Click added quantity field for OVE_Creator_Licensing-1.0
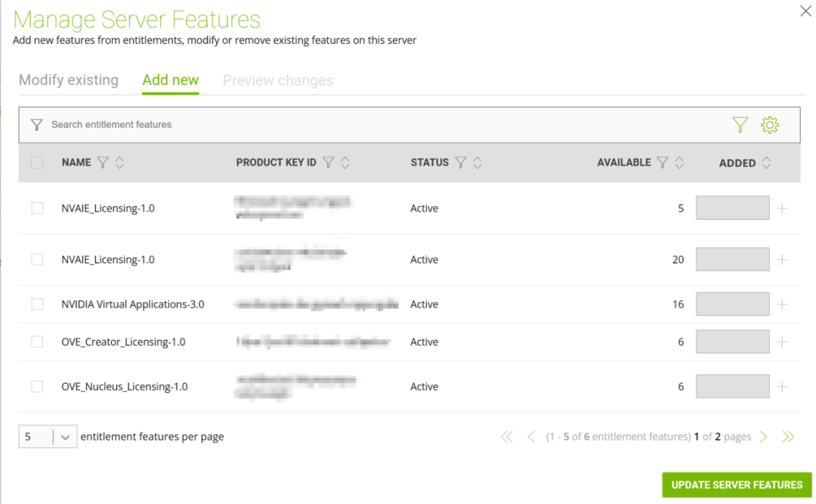Viewport: 816px width, 504px height. (x=733, y=341)
